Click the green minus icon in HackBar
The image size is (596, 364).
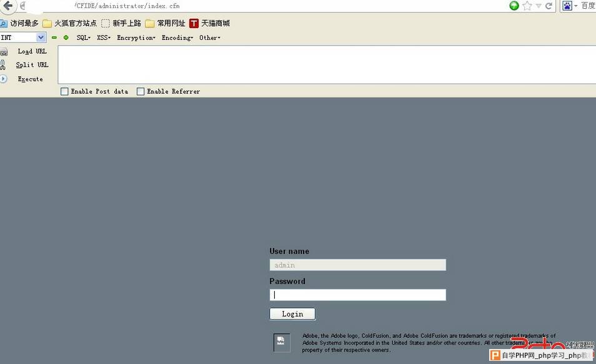(x=54, y=37)
